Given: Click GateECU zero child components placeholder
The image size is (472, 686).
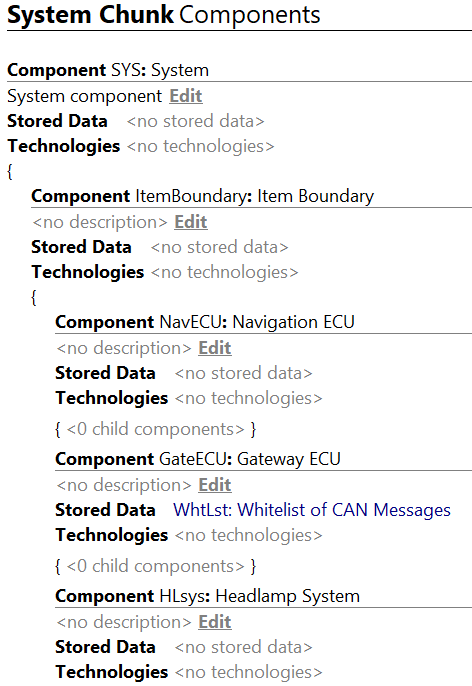Looking at the screenshot, I should click(155, 566).
